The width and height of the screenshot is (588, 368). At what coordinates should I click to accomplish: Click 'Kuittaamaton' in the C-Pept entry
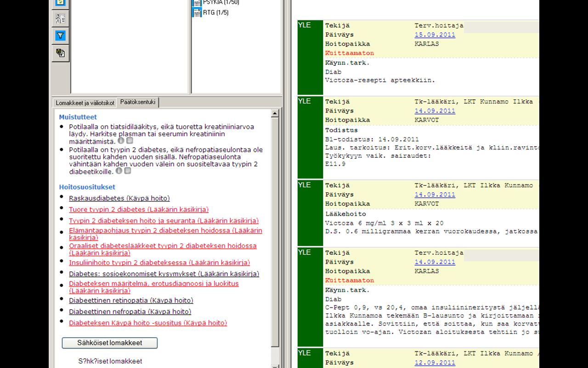350,280
